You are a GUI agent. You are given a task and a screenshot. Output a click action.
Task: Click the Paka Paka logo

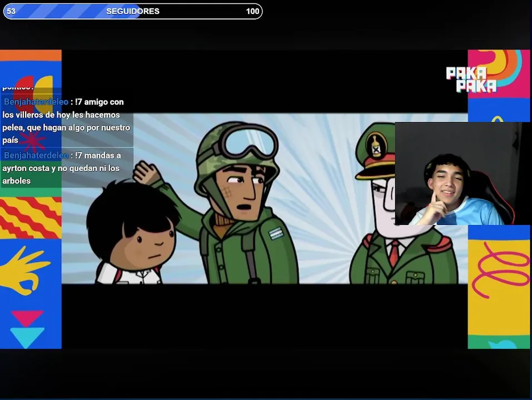point(471,79)
